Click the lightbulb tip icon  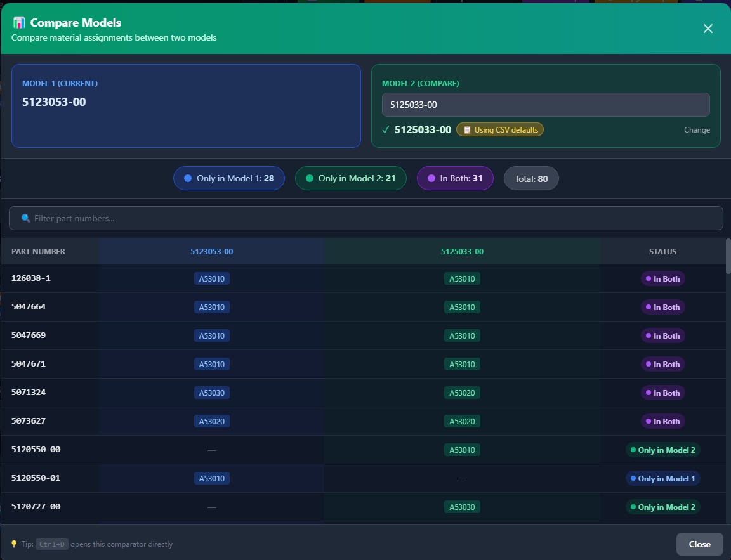tap(14, 544)
